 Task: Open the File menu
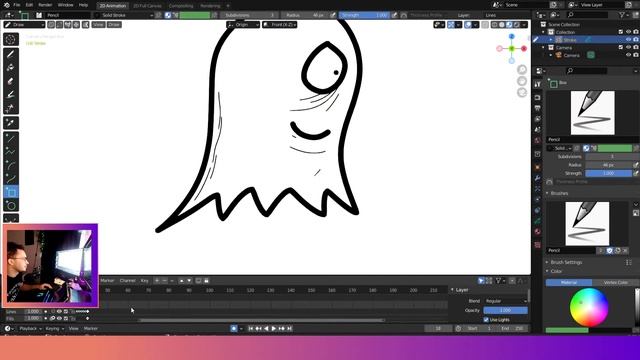[17, 5]
